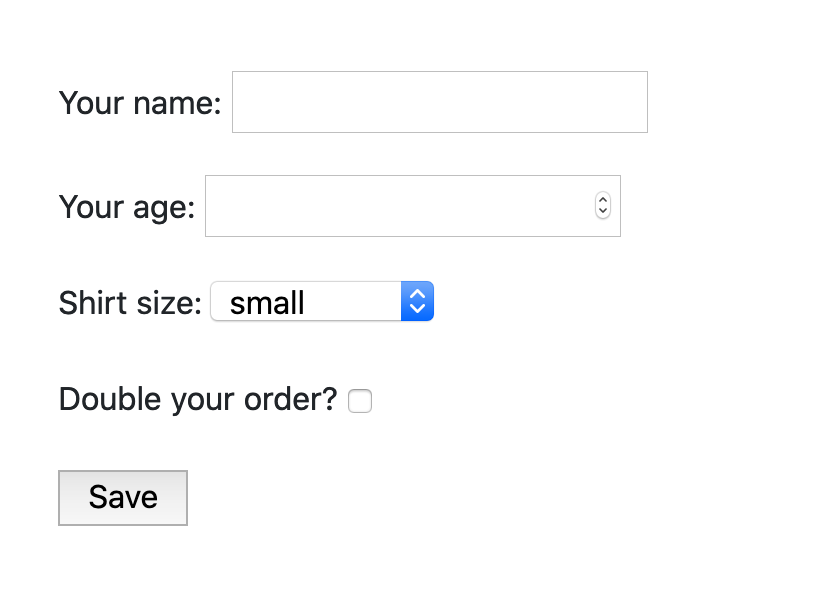Place cursor in the age input box
The height and width of the screenshot is (596, 824).
398,206
